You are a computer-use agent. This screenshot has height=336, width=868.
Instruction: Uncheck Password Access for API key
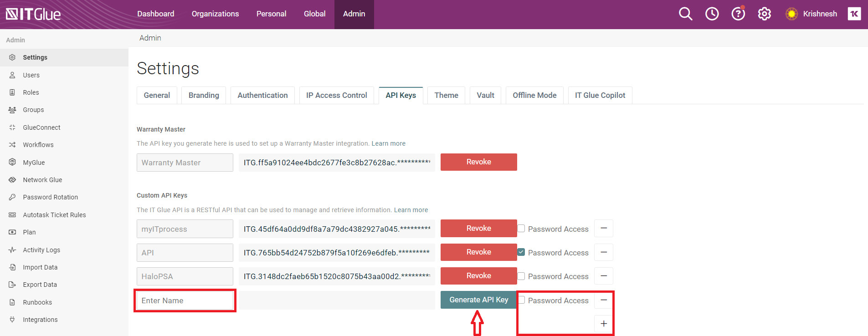pyautogui.click(x=521, y=252)
